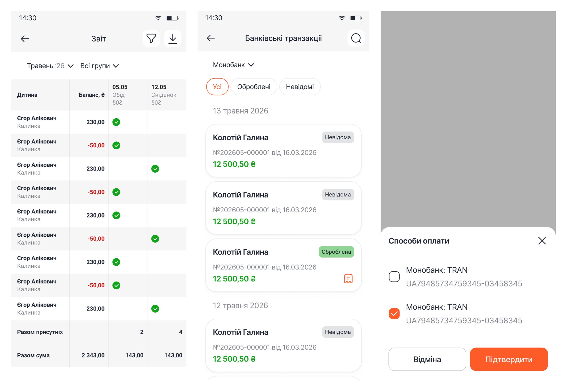Open the receipt icon on Оброблена transaction
Screen dimensions: 567x392
(348, 278)
